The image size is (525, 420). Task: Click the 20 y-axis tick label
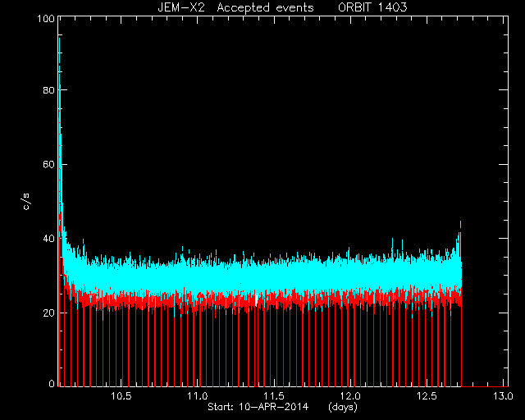(x=49, y=313)
